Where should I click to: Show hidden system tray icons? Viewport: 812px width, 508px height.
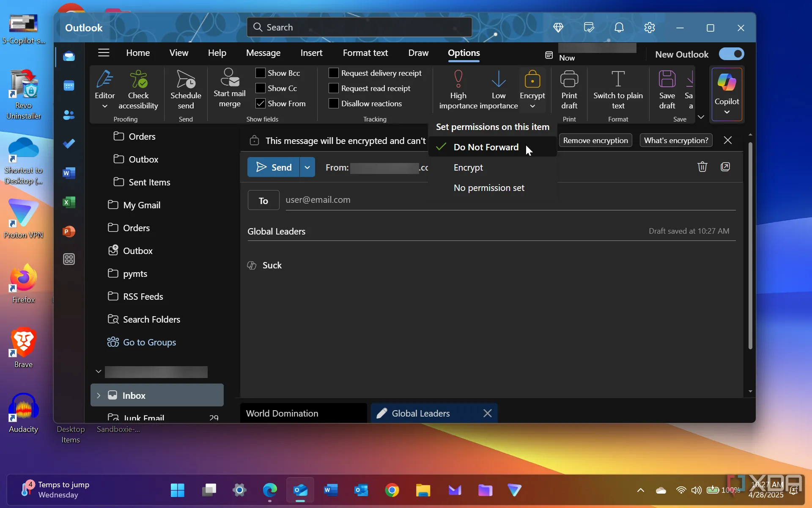[640, 490]
